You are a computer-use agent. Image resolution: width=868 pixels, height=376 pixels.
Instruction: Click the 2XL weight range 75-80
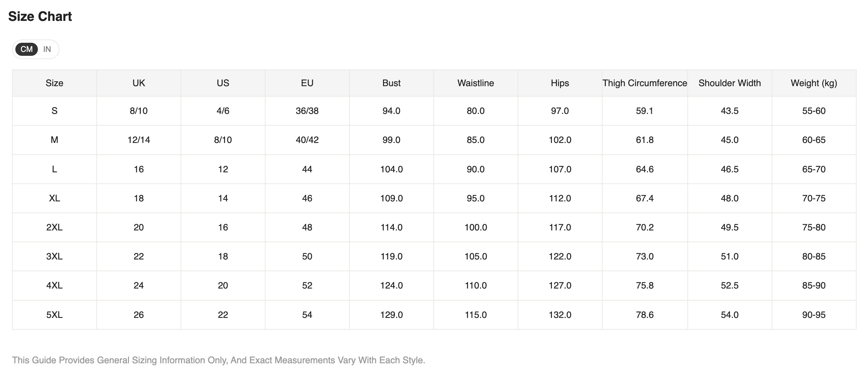814,227
